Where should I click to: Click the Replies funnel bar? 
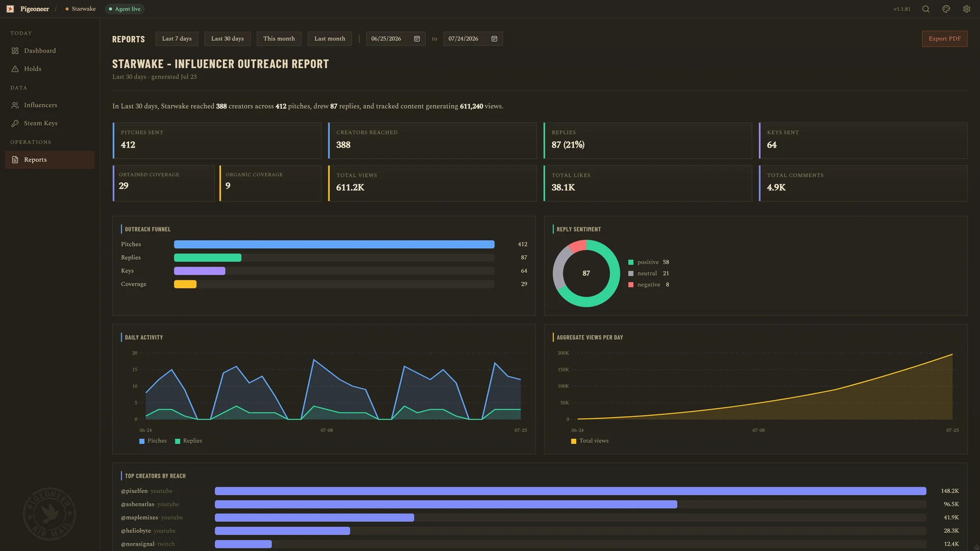click(x=208, y=258)
